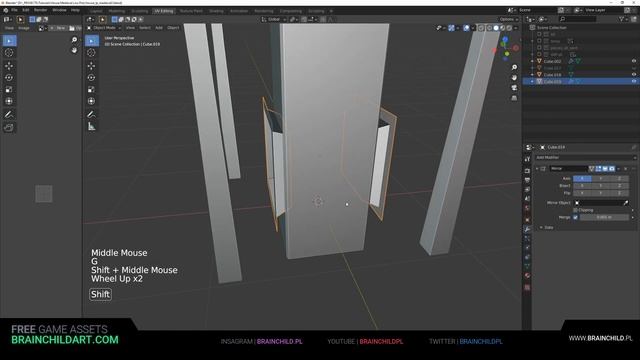Switch to the Texture Paint workspace tab
Screen dimensions: 640x360
pyautogui.click(x=191, y=11)
